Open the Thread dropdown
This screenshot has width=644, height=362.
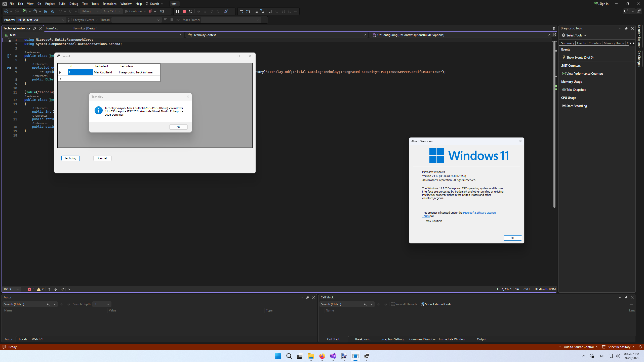(136, 20)
